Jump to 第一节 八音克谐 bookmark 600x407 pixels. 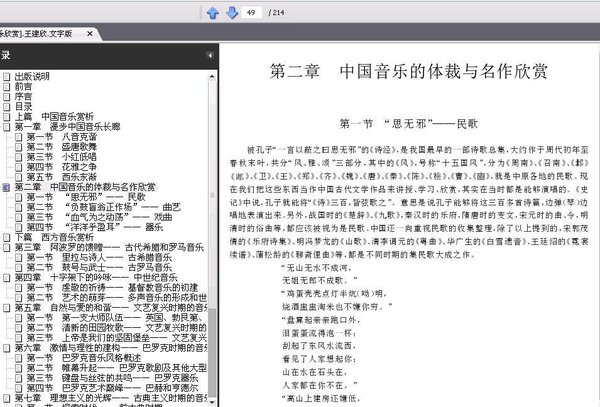[62, 137]
